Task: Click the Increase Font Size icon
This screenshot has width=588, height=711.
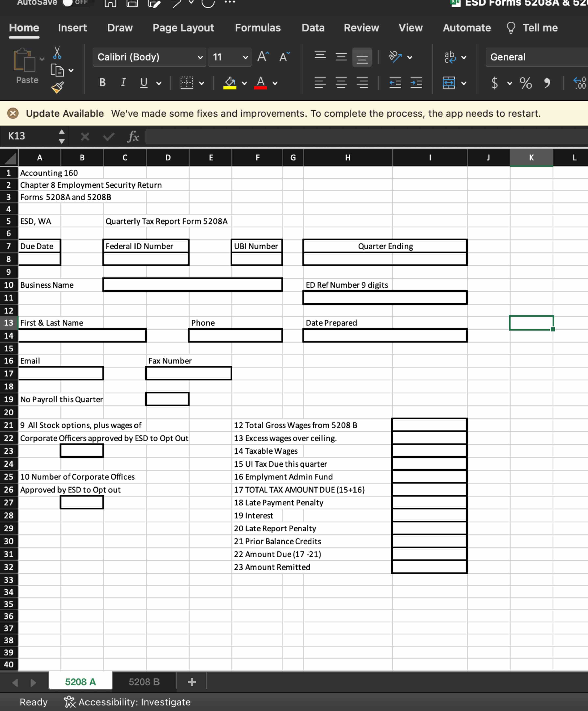Action: pyautogui.click(x=263, y=57)
